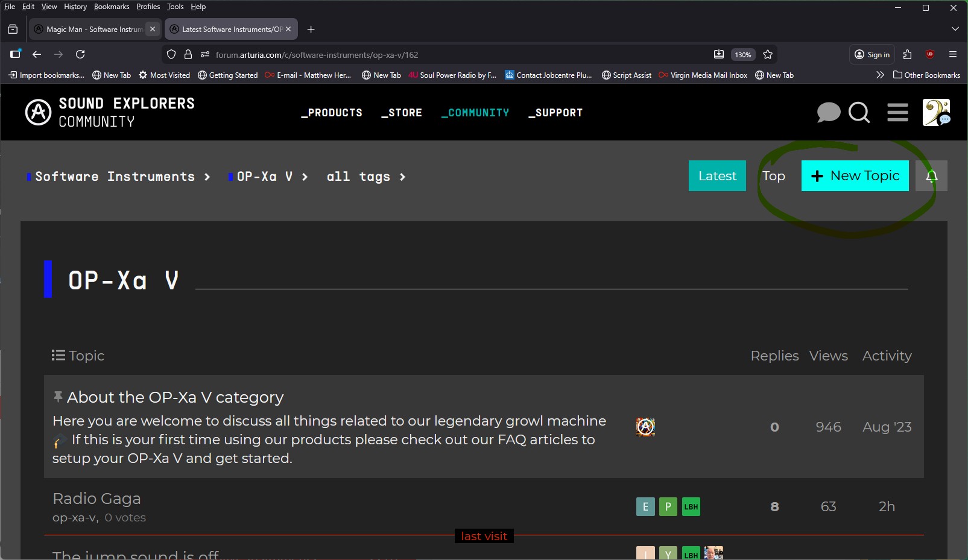968x560 pixels.
Task: Open the _PRODUCTS navigation menu
Action: point(332,113)
